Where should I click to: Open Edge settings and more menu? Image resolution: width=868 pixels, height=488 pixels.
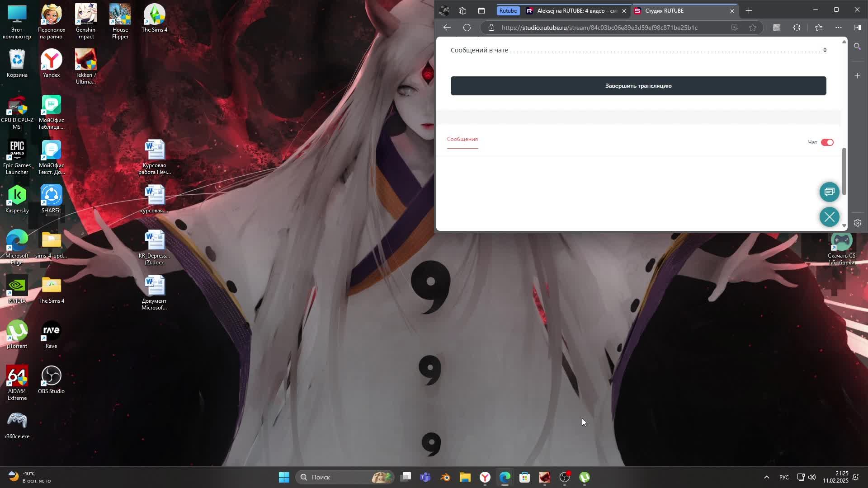[x=838, y=28]
